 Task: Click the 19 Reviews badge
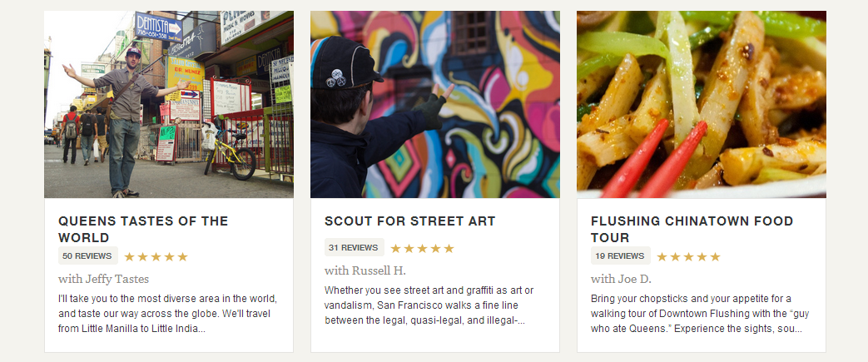pos(620,256)
